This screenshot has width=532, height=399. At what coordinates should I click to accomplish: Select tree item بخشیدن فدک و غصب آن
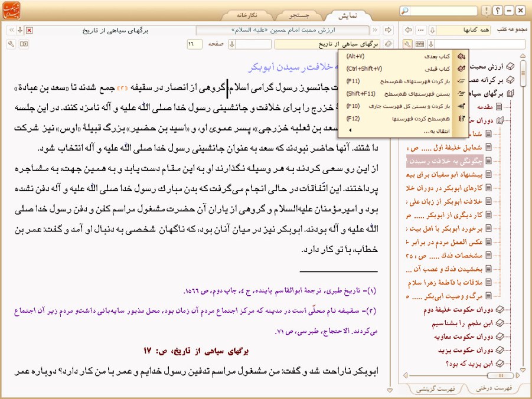pos(445,269)
